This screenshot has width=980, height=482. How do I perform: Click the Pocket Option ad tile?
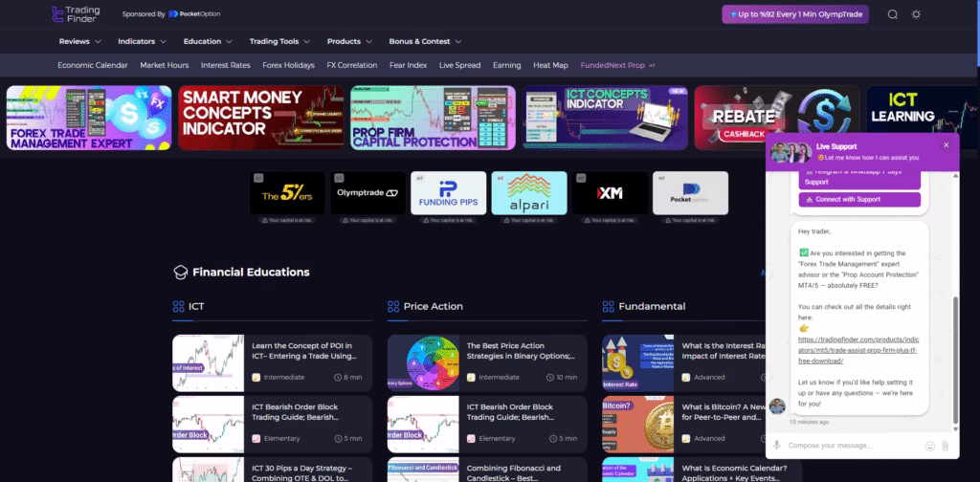pyautogui.click(x=690, y=193)
